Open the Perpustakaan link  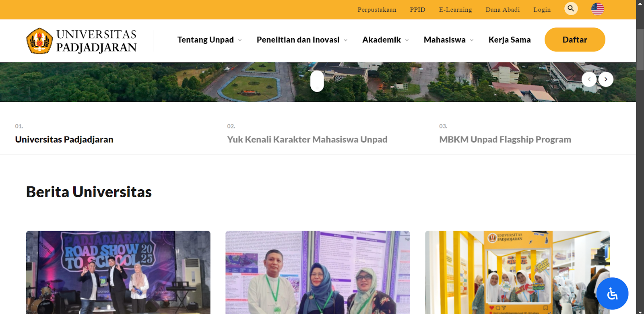tap(377, 10)
